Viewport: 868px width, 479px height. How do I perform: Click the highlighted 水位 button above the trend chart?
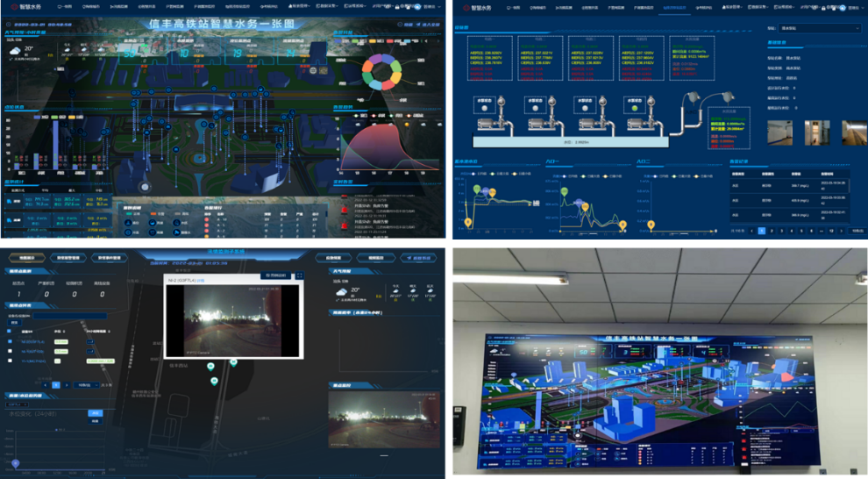click(96, 413)
